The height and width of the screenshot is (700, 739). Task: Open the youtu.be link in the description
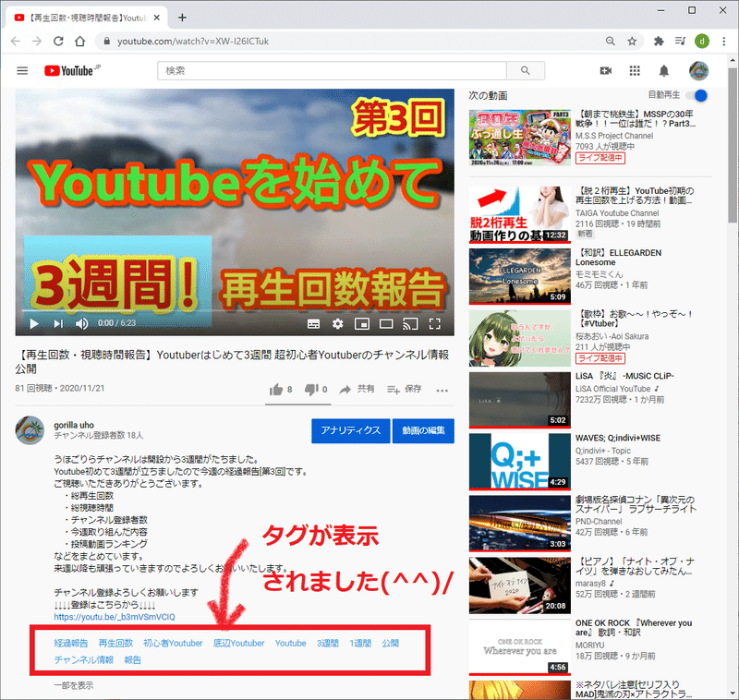coord(115,617)
